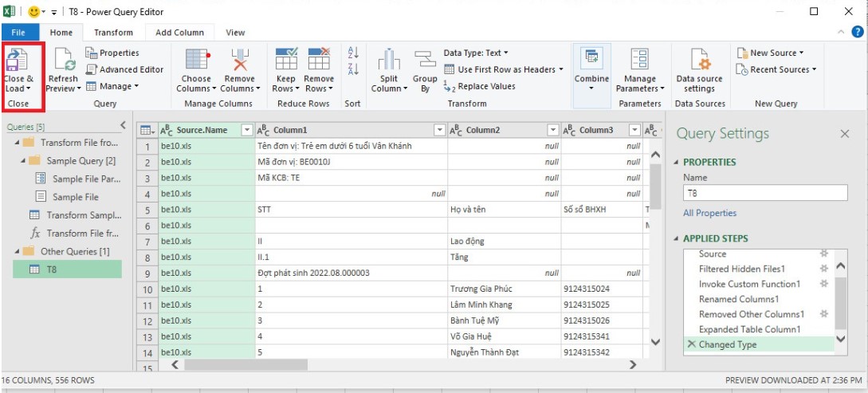The height and width of the screenshot is (393, 868).
Task: Click the Keep Rows icon
Action: click(x=286, y=59)
